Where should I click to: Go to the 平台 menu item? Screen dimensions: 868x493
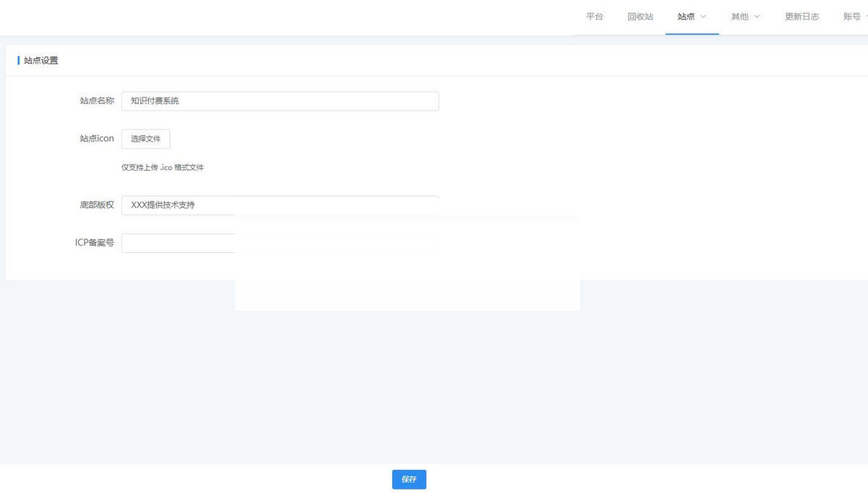click(x=595, y=17)
